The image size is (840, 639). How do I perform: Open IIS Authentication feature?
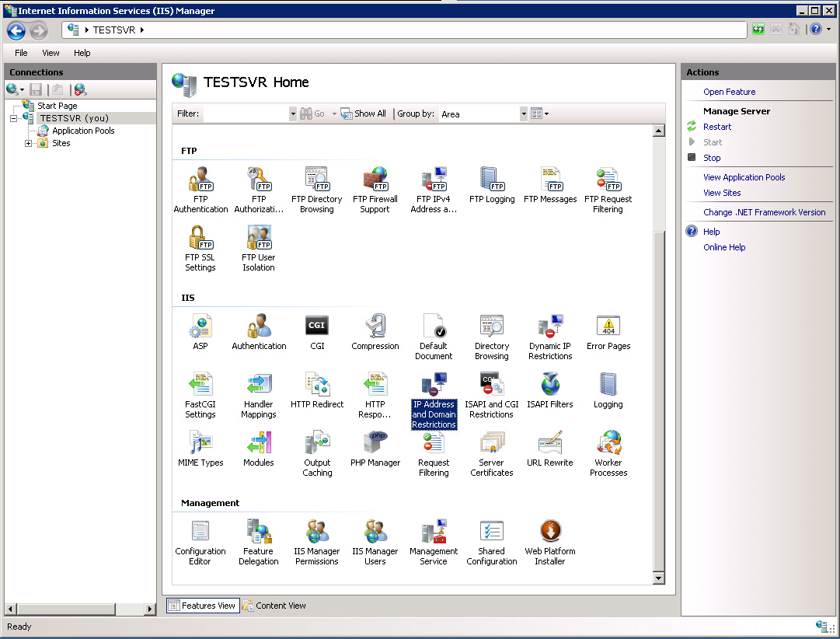pyautogui.click(x=259, y=332)
